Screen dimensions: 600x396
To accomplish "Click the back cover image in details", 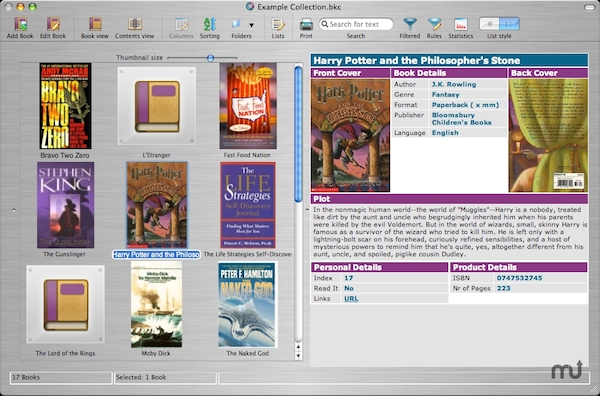I will [548, 135].
